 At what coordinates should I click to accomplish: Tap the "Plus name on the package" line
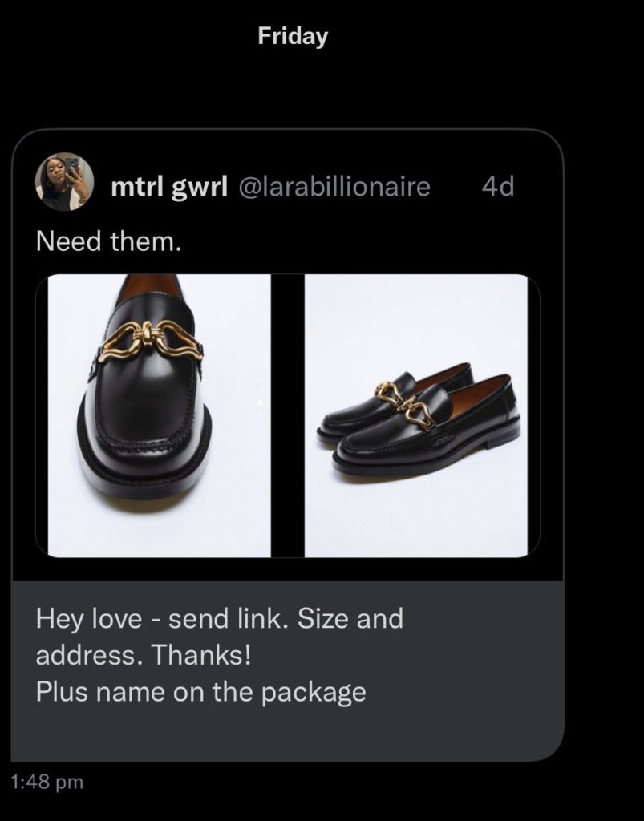pos(200,691)
